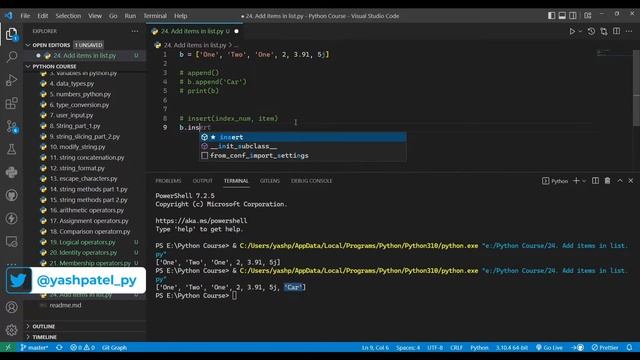
Task: Maximize panel with chevron up
Action: click(x=620, y=181)
